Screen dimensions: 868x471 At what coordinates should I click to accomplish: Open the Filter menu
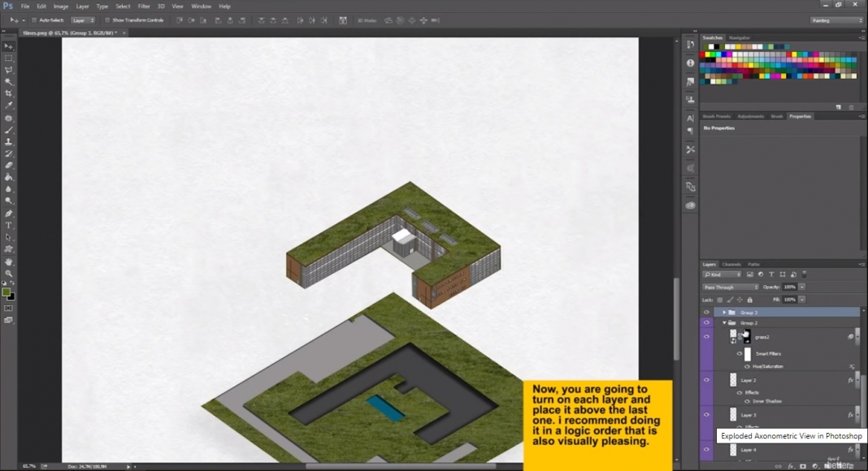pos(144,6)
